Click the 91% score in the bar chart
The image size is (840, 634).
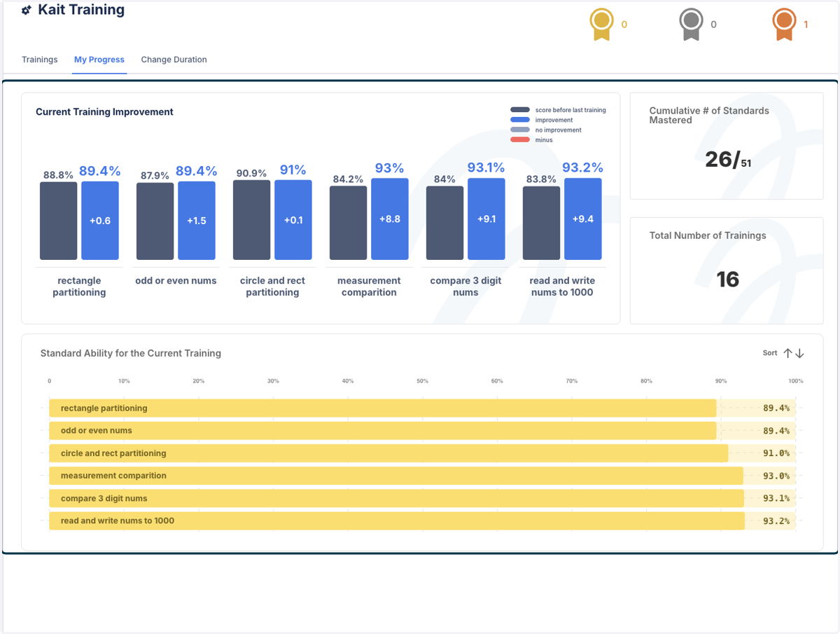(293, 170)
